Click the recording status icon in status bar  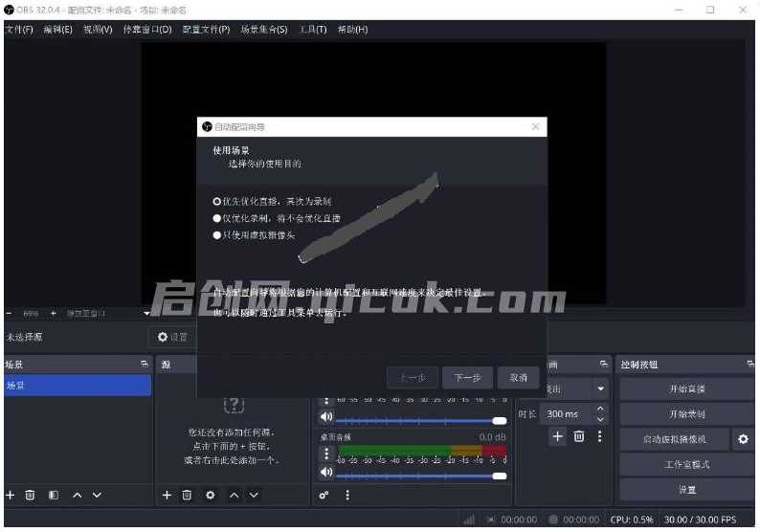point(553,520)
